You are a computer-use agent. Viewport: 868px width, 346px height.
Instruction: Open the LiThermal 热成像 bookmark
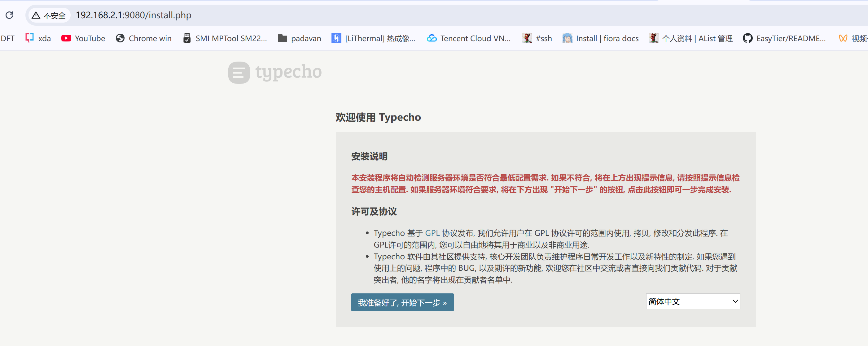click(x=373, y=38)
